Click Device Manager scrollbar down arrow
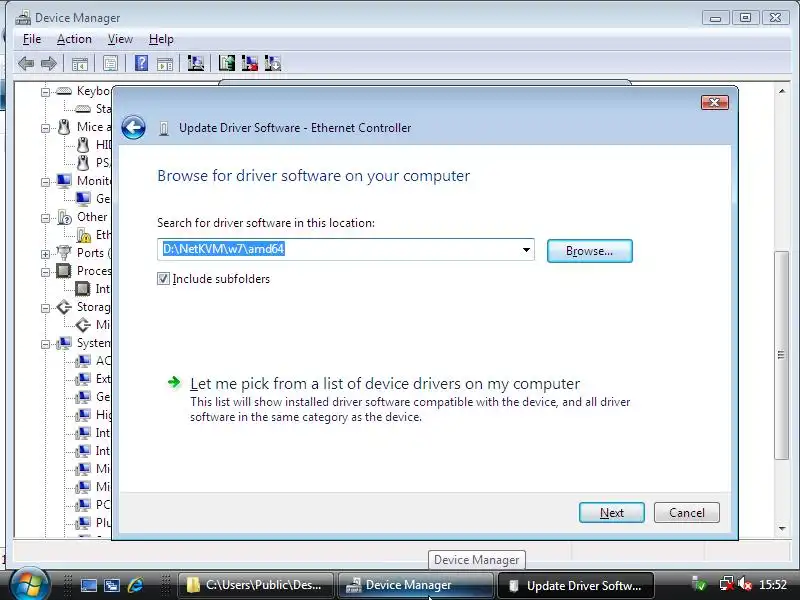 coord(782,529)
